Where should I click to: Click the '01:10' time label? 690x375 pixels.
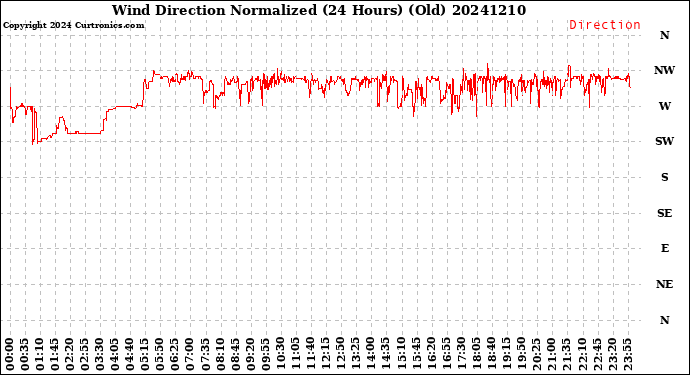(x=40, y=354)
